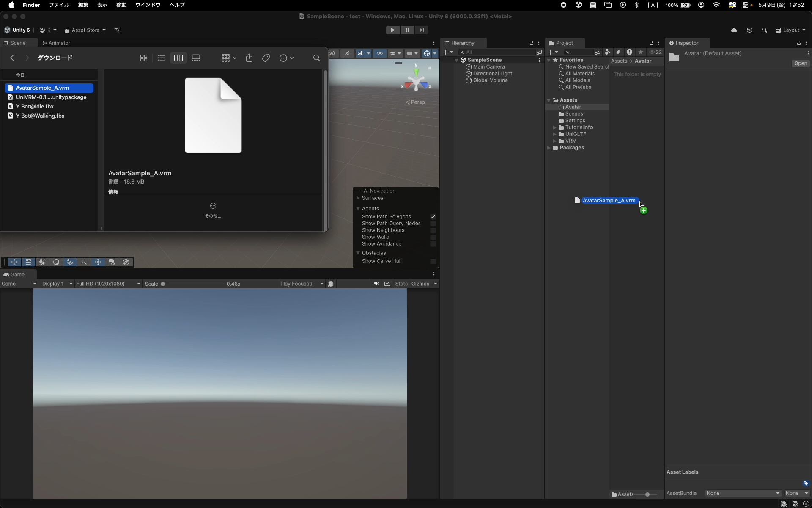Enable Show Avoidance checkbox
Viewport: 812px width, 508px height.
tap(433, 244)
